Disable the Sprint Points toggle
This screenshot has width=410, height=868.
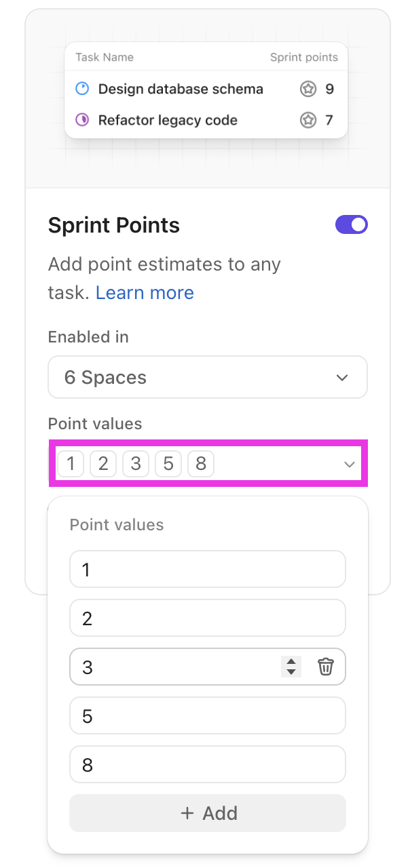click(352, 224)
